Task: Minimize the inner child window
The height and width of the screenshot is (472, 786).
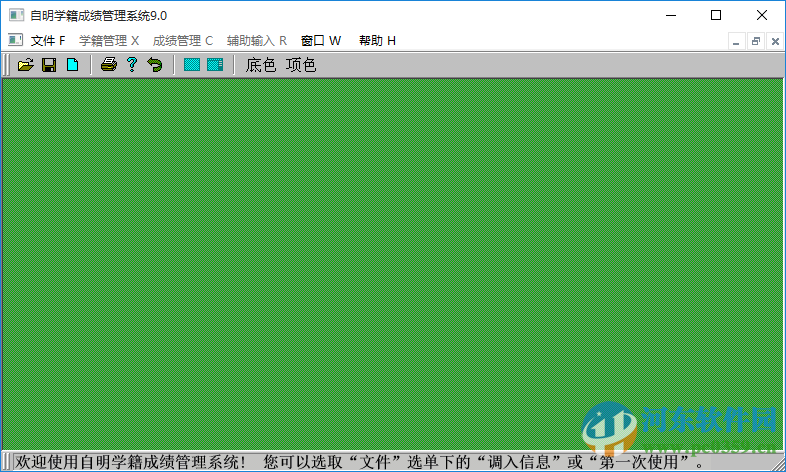Action: pyautogui.click(x=736, y=41)
